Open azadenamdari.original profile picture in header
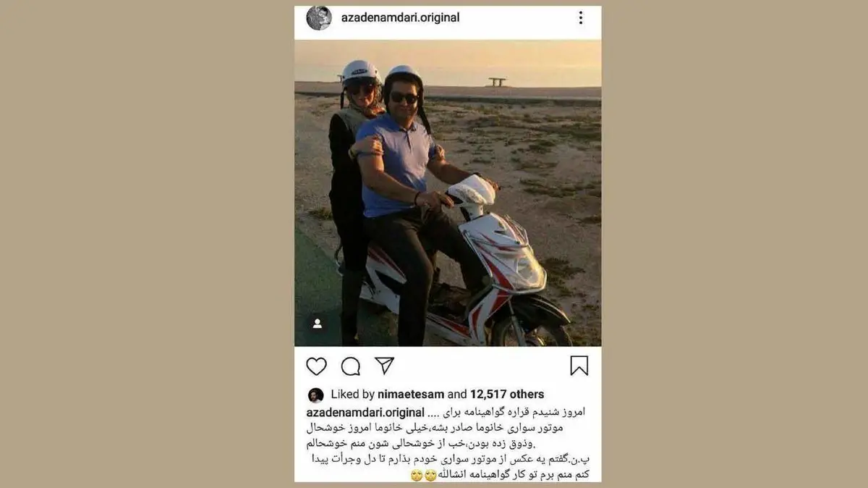 319,17
